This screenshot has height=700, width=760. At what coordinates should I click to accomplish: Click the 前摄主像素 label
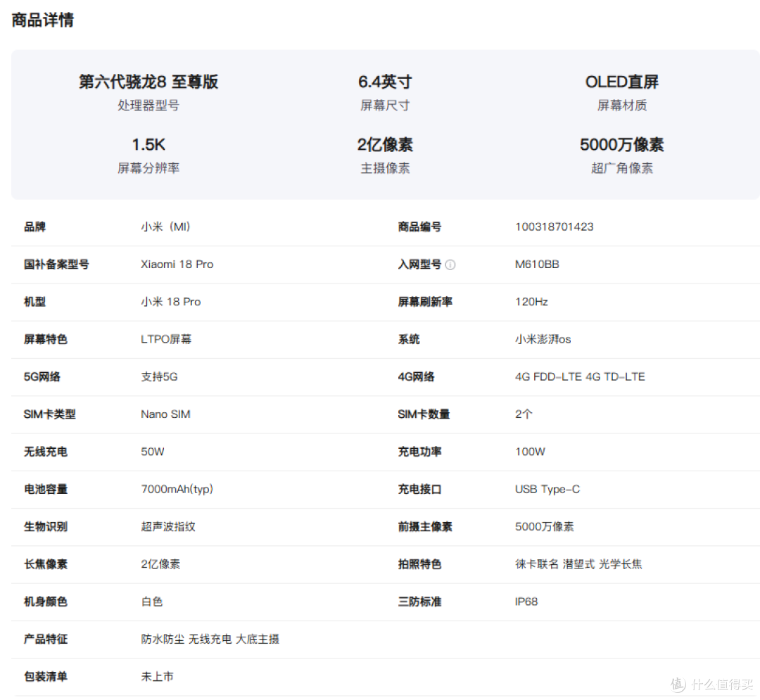click(425, 526)
